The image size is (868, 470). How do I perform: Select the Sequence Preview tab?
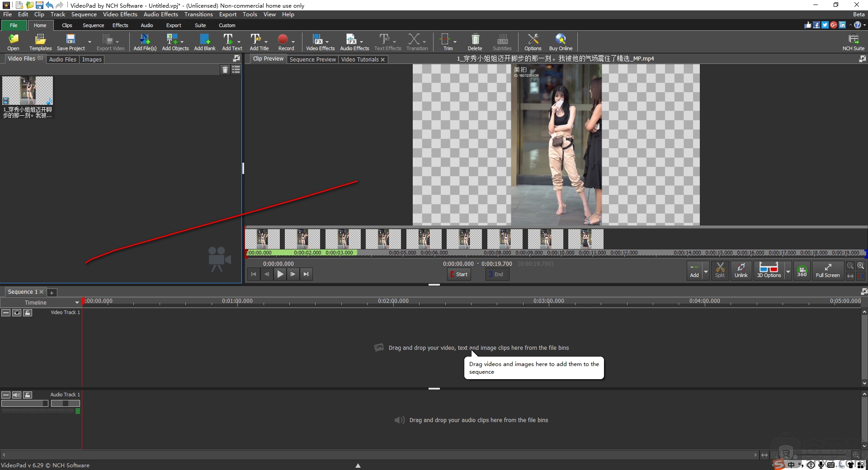[312, 59]
